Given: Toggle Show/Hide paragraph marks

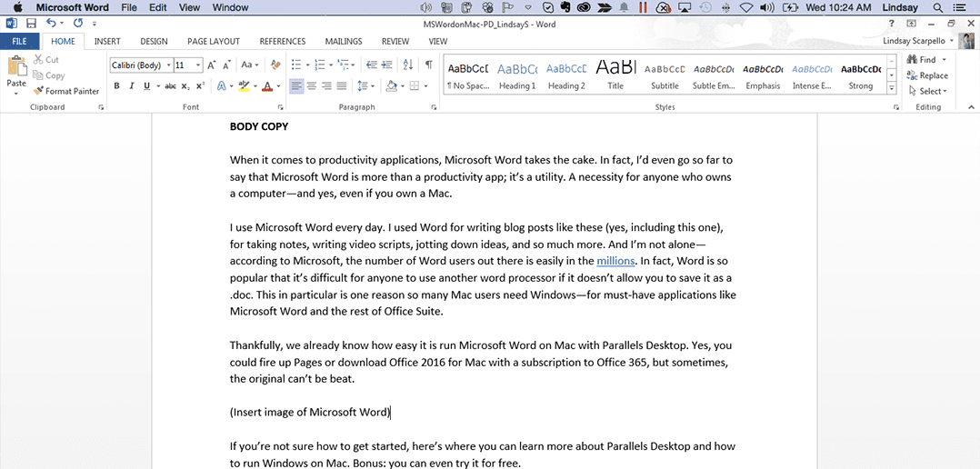Looking at the screenshot, I should coord(429,65).
